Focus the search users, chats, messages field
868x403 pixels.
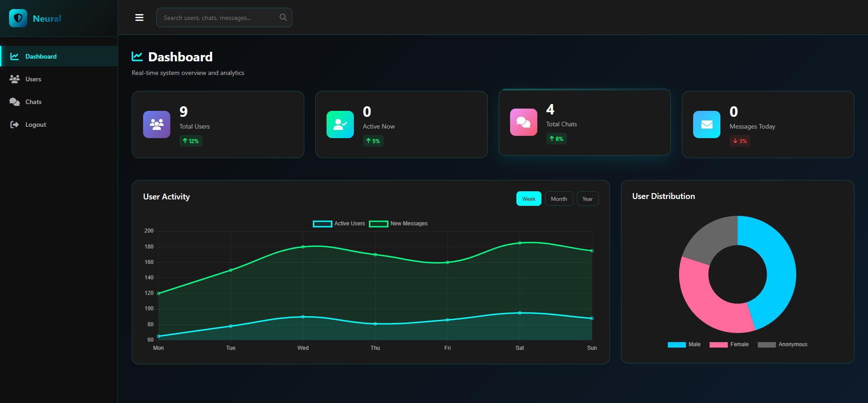pyautogui.click(x=224, y=18)
